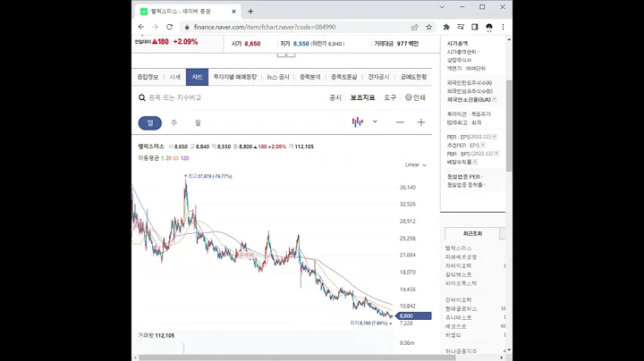Expand the price summary panel arrow below header

click(286, 55)
